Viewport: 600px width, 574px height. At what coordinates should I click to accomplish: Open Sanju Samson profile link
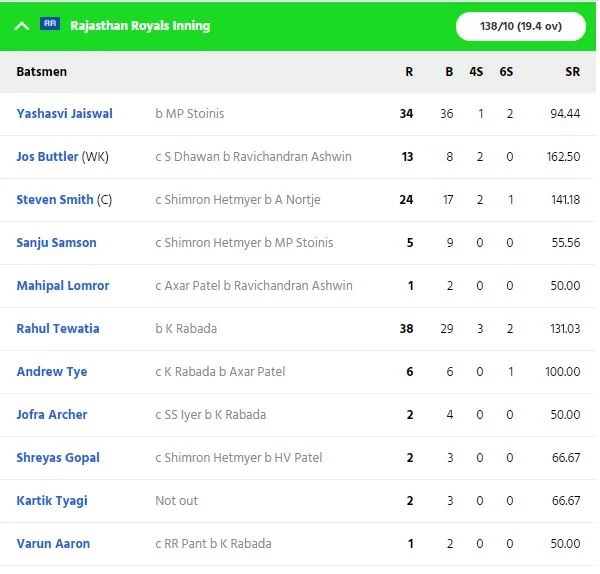(56, 243)
